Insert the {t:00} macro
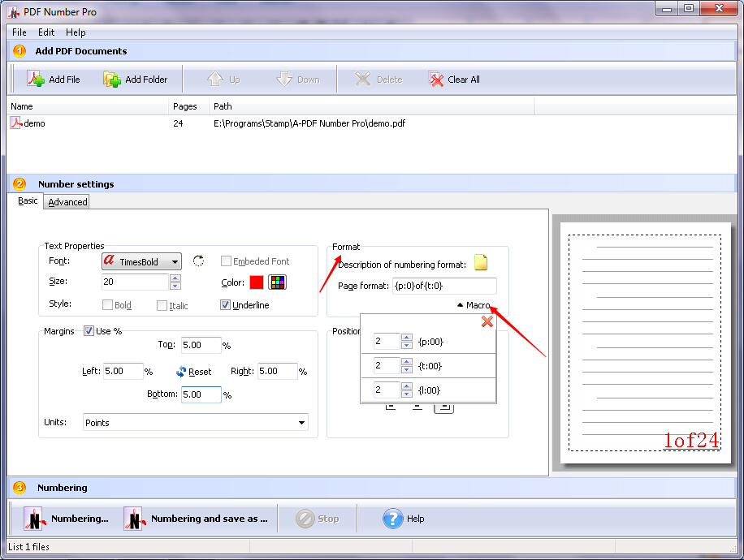This screenshot has height=560, width=744. point(430,366)
